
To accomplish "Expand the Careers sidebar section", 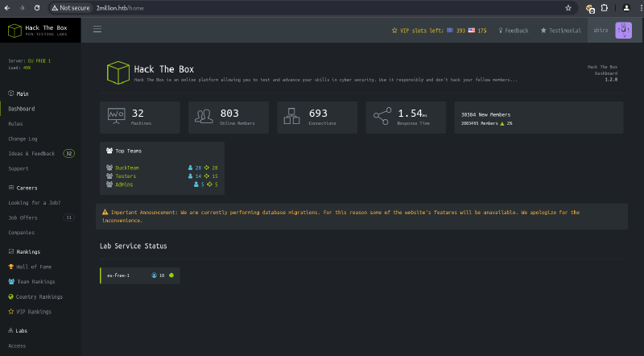I will pos(27,188).
